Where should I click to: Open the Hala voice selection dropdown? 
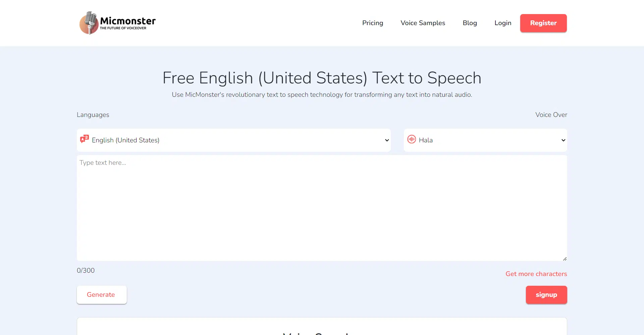[485, 140]
